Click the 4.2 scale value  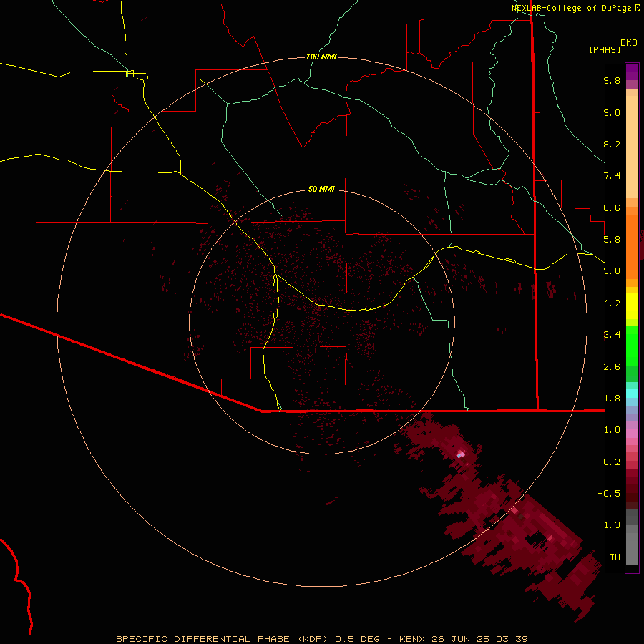[612, 303]
